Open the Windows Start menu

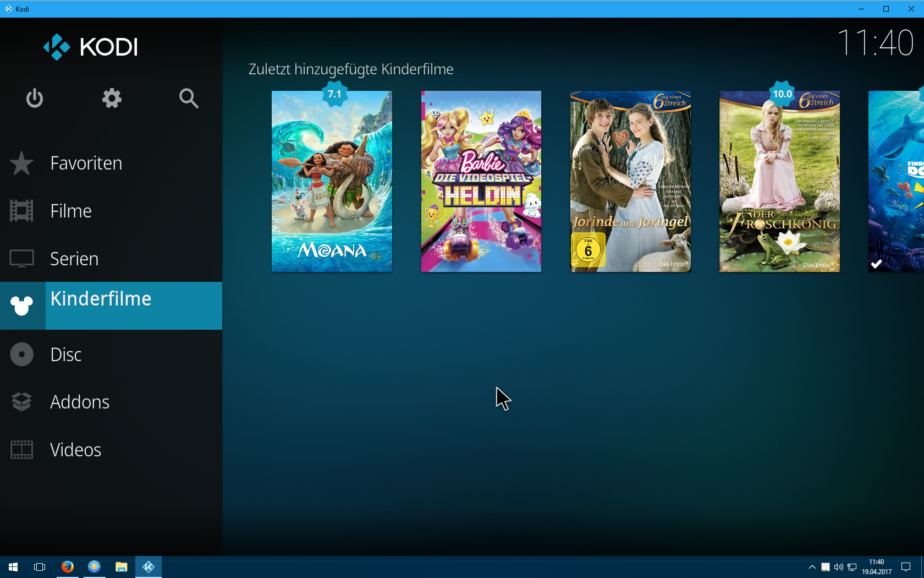tap(13, 567)
